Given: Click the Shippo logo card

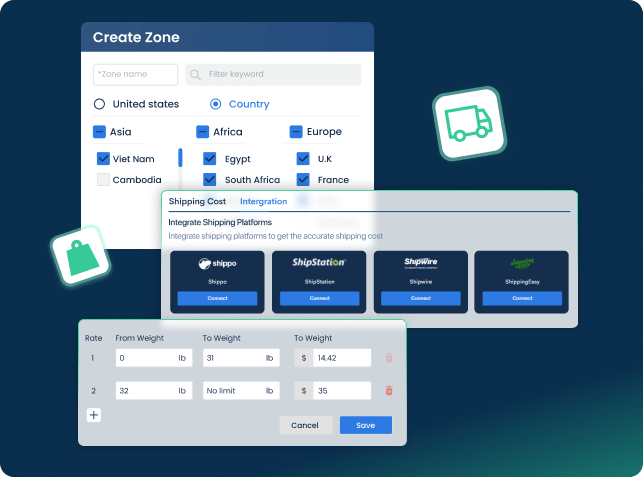Looking at the screenshot, I should click(x=217, y=264).
